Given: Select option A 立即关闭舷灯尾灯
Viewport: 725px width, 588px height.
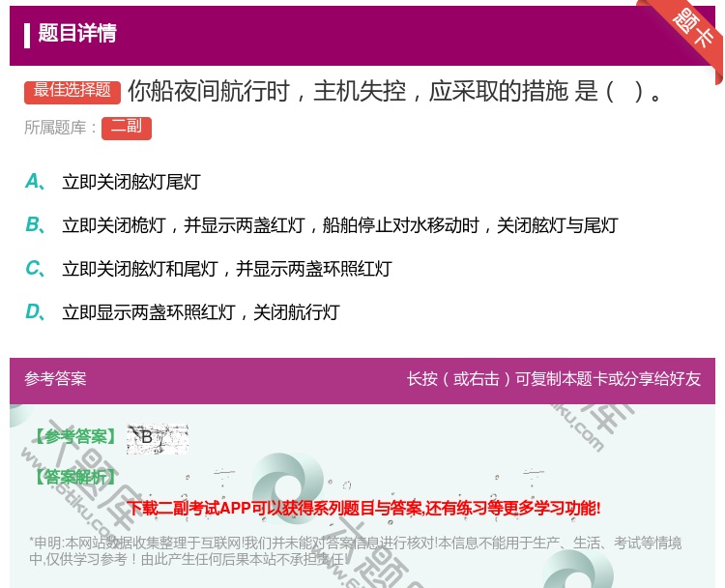Looking at the screenshot, I should 130,182.
